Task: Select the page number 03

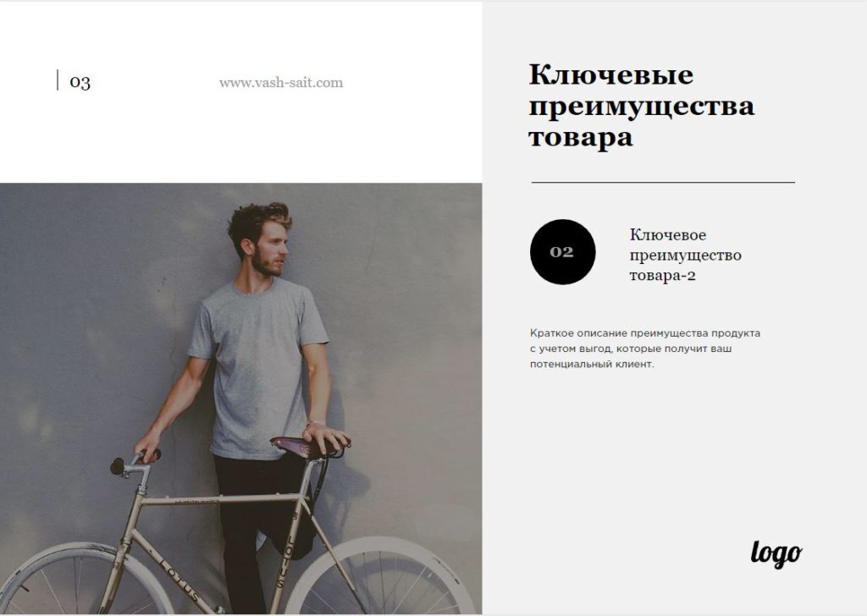Action: point(80,82)
